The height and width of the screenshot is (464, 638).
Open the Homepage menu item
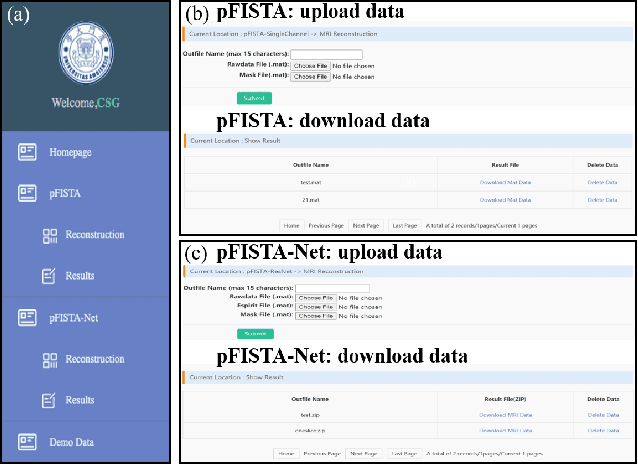click(70, 152)
